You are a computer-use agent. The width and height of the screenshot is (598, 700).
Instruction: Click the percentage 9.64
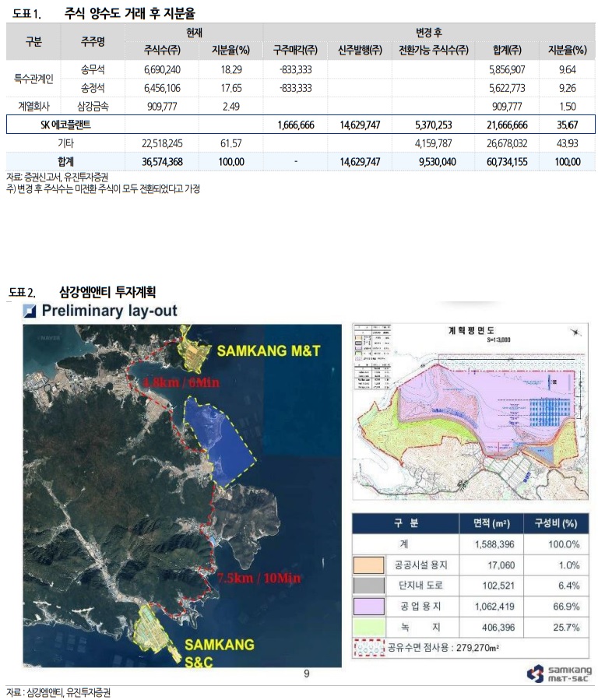[567, 69]
